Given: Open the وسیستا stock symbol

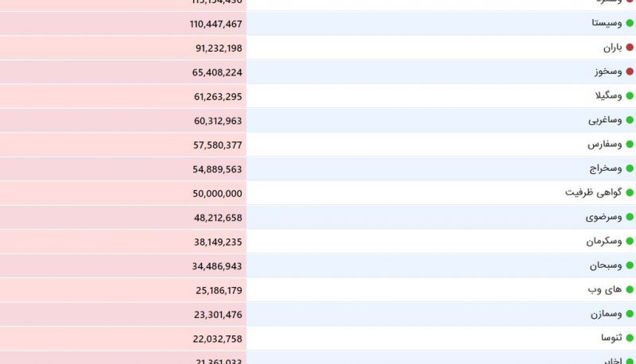Looking at the screenshot, I should point(607,23).
